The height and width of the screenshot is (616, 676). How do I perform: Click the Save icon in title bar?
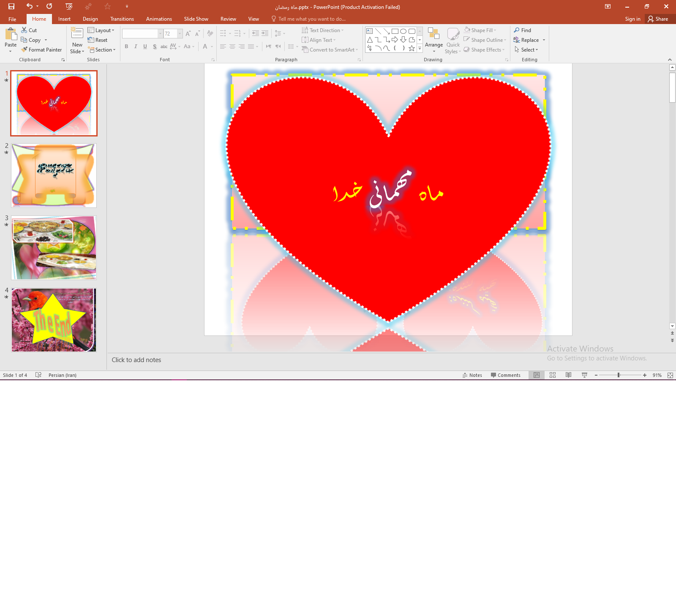pos(11,6)
